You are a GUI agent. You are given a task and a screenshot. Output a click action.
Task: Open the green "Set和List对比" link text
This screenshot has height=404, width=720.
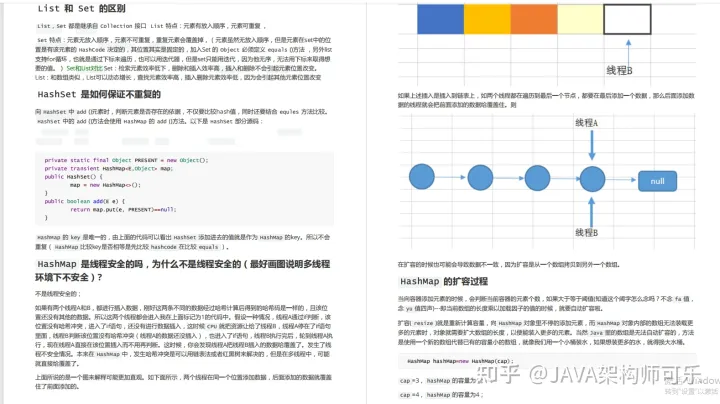(84, 68)
